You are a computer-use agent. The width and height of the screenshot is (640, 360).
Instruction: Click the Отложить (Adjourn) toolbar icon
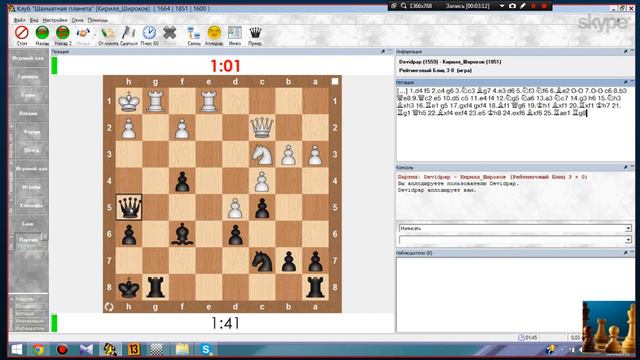(x=108, y=33)
